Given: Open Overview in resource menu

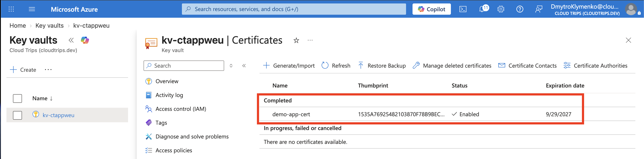Looking at the screenshot, I should coord(167,81).
